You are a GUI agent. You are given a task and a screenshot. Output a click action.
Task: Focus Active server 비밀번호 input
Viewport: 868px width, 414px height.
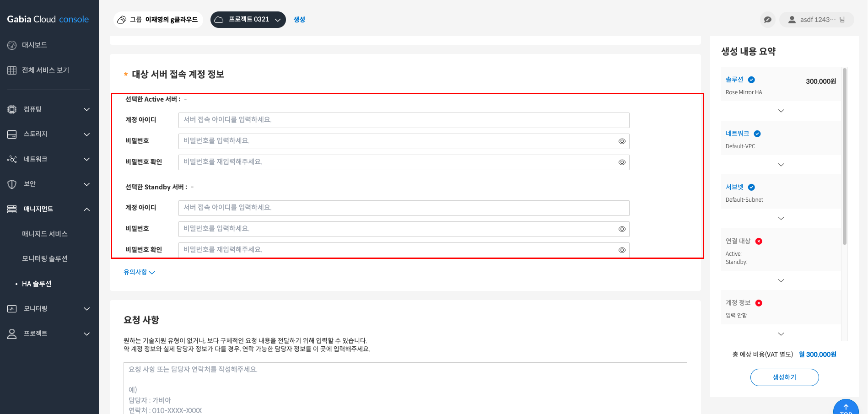[x=404, y=141]
